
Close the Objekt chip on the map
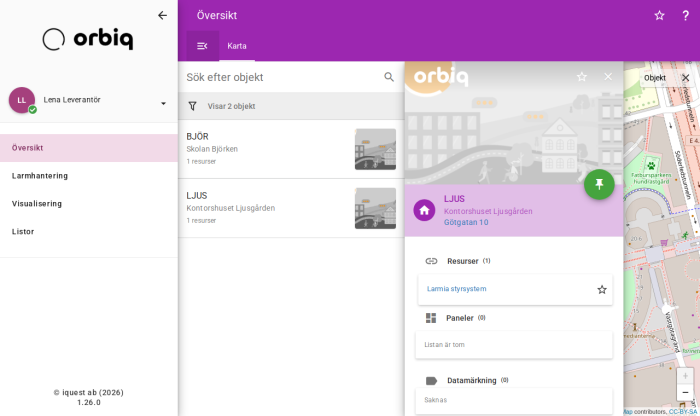pos(686,78)
